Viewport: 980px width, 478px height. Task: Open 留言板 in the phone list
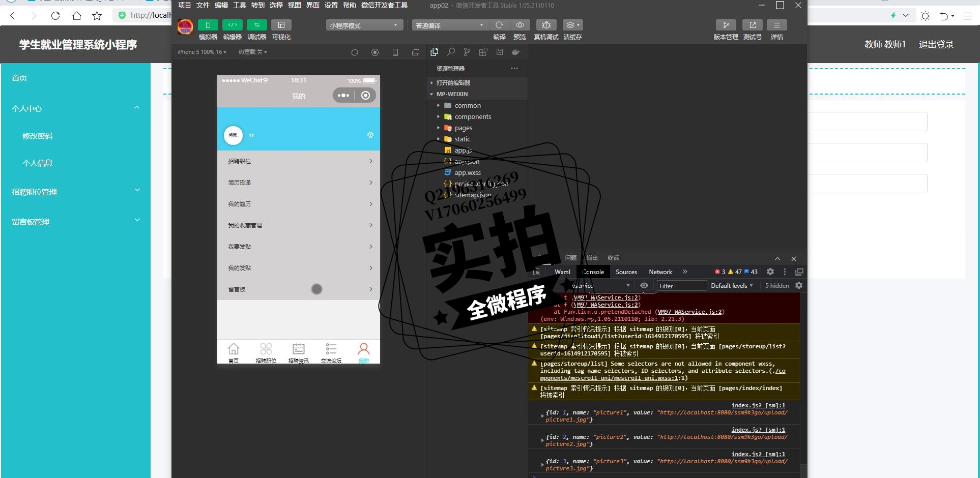(x=299, y=289)
